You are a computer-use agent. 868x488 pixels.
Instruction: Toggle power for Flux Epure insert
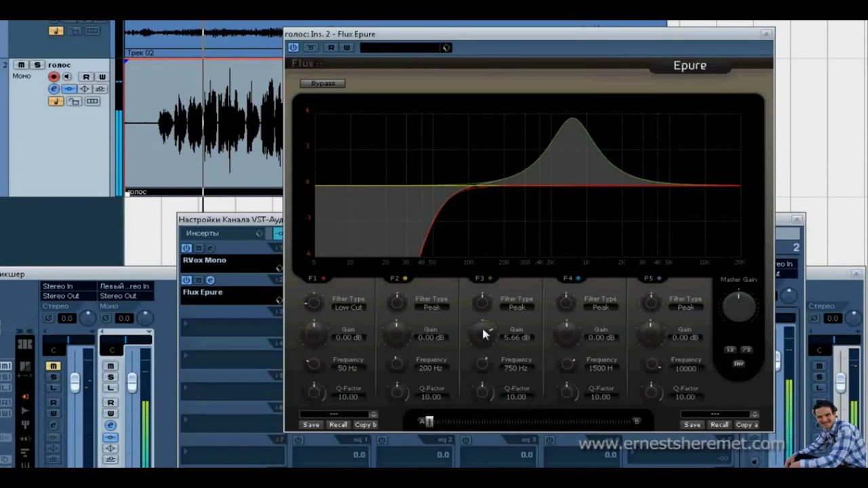pos(186,281)
